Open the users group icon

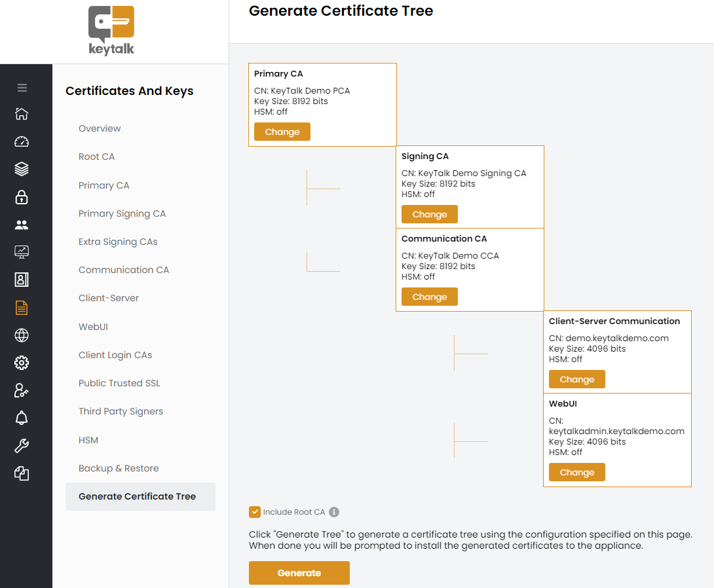pos(22,225)
